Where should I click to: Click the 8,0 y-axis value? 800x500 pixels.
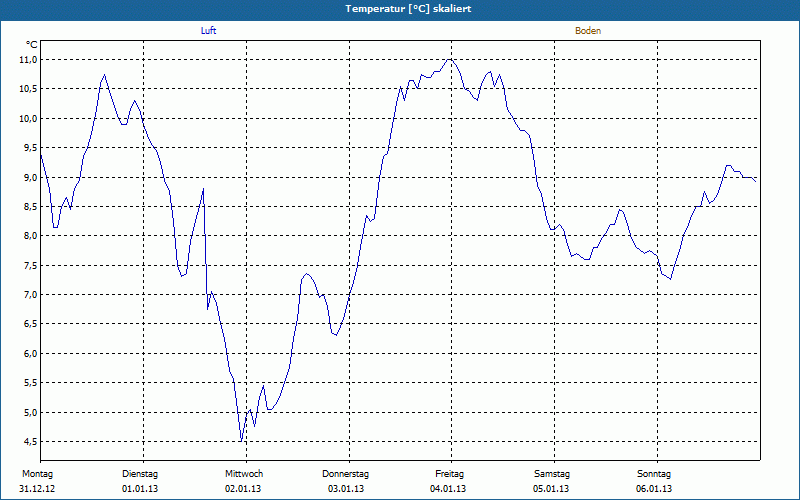coord(30,236)
